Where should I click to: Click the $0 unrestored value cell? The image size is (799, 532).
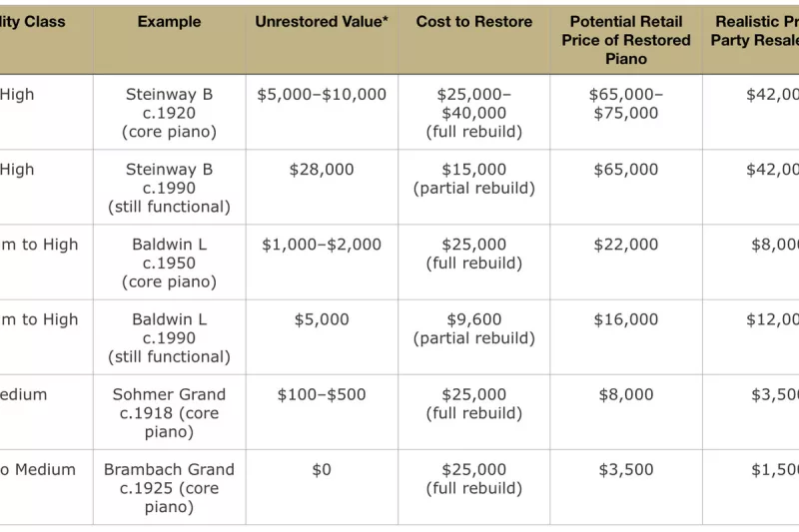pos(322,469)
